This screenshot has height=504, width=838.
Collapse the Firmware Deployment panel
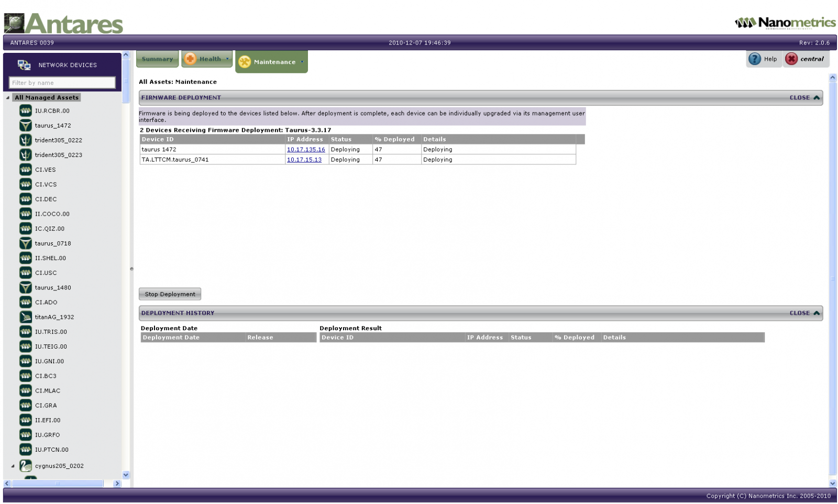804,97
